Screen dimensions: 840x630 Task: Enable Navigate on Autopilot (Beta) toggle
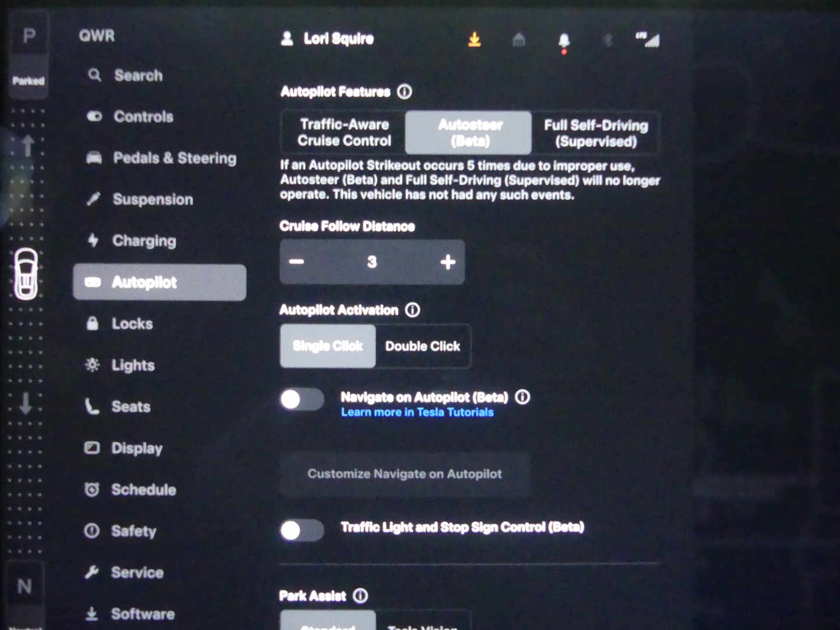coord(302,400)
